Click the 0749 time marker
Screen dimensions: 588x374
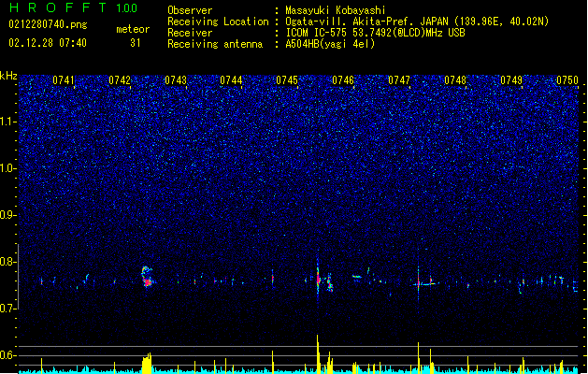tap(511, 80)
